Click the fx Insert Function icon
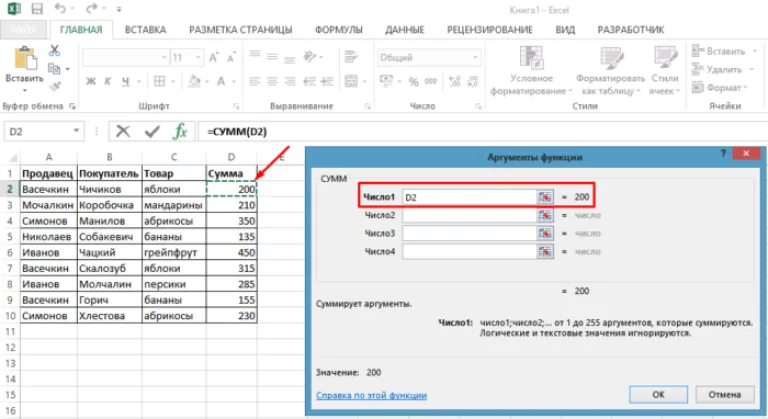Image resolution: width=768 pixels, height=419 pixels. coord(180,131)
